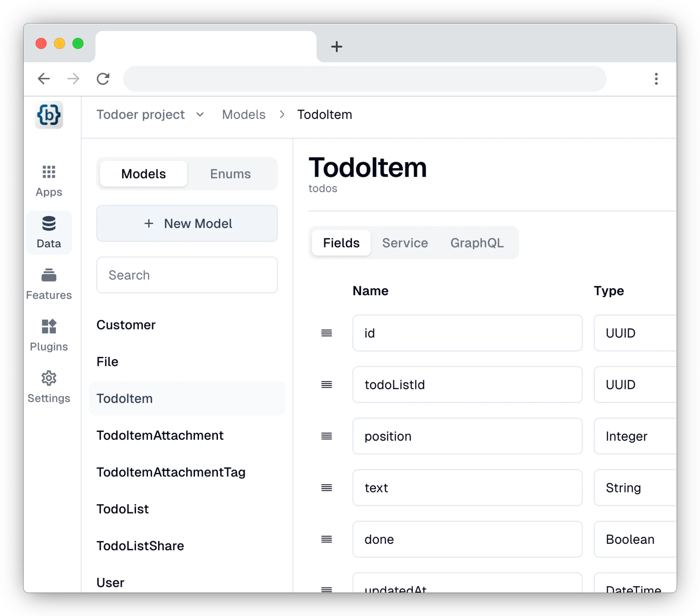Viewport: 700px width, 616px height.
Task: Open Type dropdown for done field
Action: [x=635, y=539]
